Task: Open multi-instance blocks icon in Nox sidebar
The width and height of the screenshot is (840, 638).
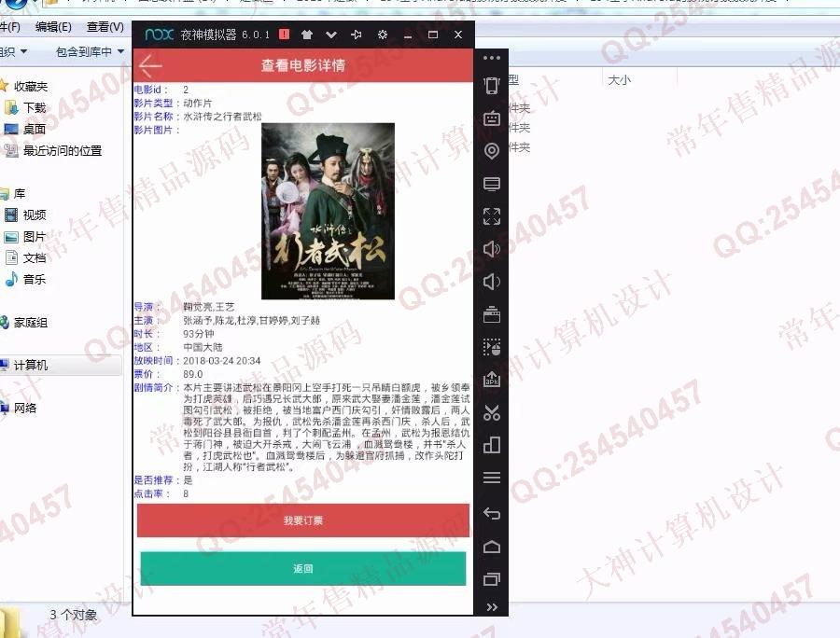Action: 491,445
